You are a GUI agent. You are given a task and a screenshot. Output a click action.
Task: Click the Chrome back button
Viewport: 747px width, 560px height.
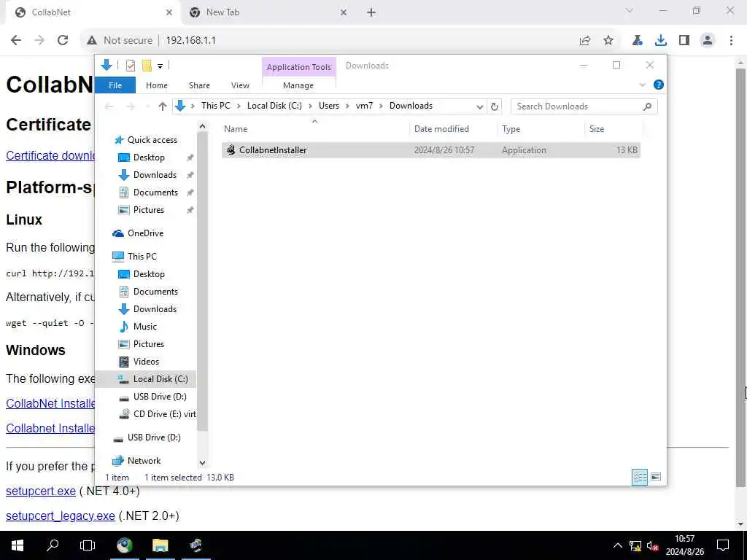click(x=16, y=41)
